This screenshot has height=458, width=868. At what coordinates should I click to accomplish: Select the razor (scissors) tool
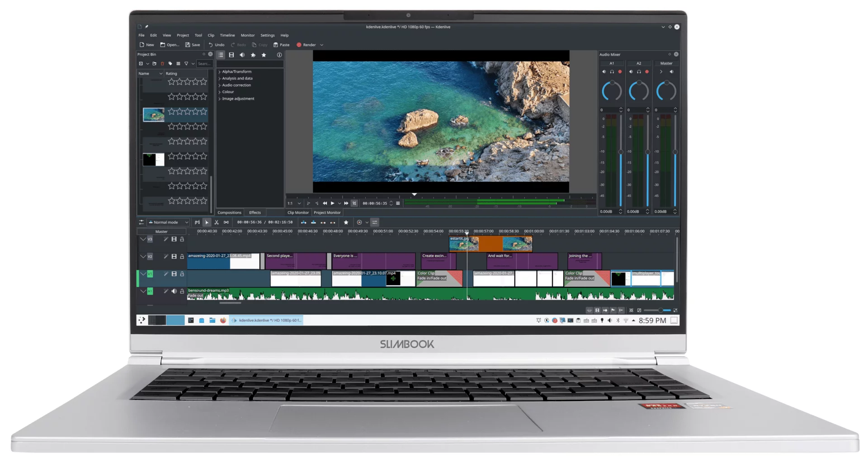tap(217, 222)
